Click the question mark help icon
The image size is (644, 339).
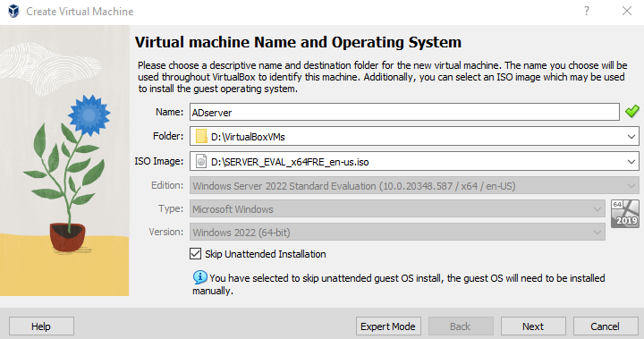(x=587, y=11)
